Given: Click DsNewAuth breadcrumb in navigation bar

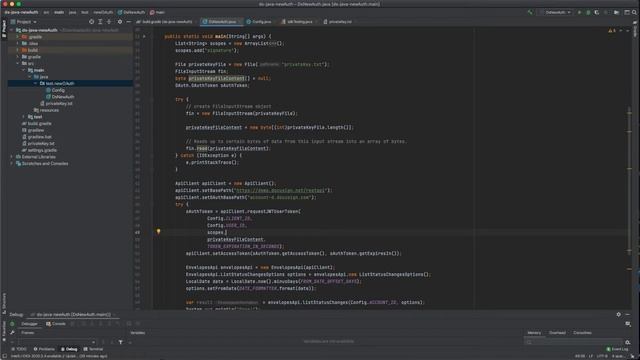Looking at the screenshot, I should point(131,12).
